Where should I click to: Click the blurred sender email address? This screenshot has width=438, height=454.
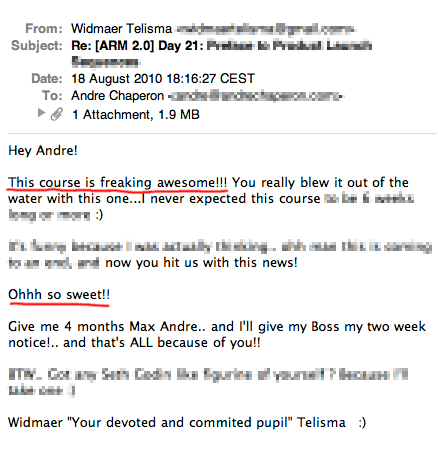coord(265,29)
